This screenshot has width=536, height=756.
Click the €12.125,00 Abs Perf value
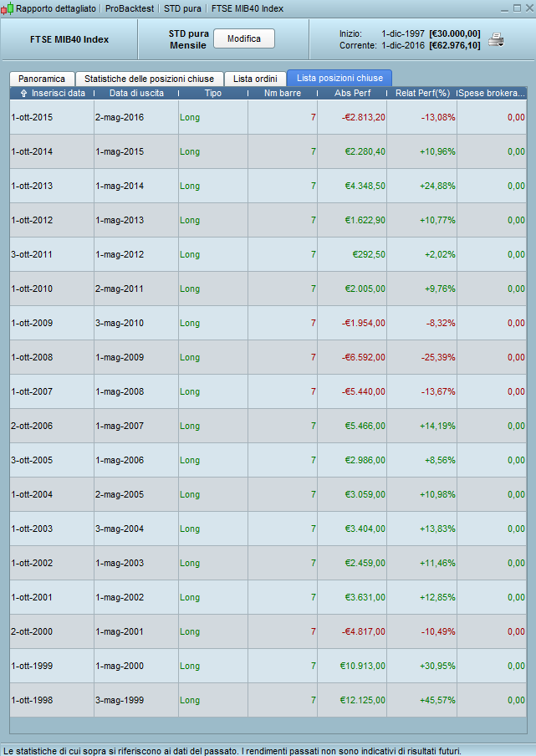[x=362, y=699]
